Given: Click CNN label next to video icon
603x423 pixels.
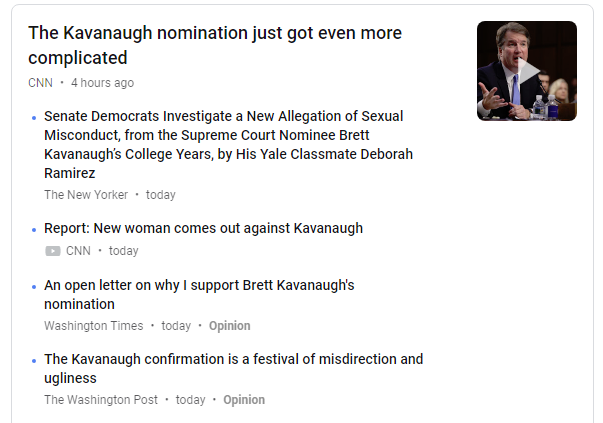Looking at the screenshot, I should tap(78, 251).
